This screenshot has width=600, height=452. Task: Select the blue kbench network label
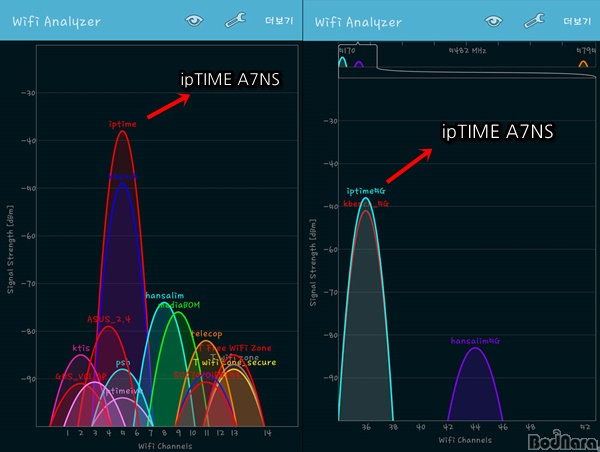pos(123,177)
